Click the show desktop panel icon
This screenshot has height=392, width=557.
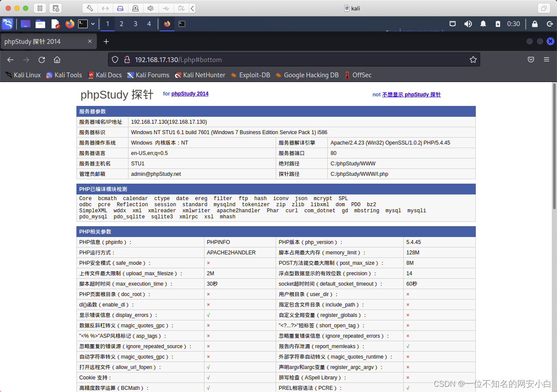(26, 24)
